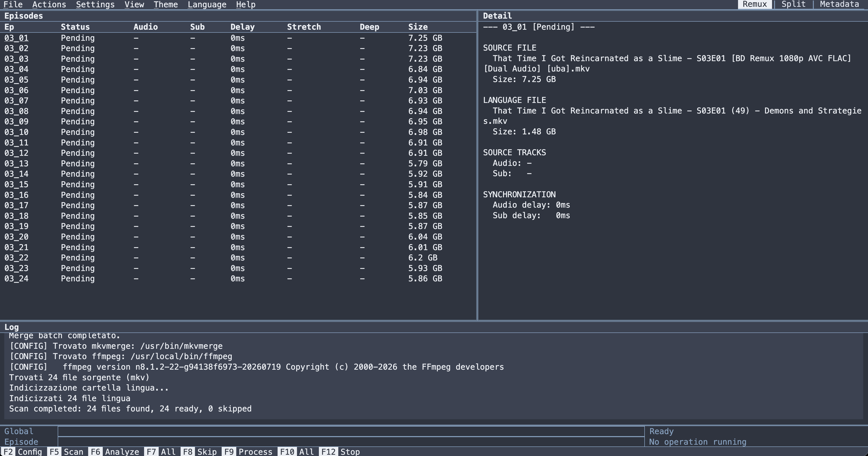This screenshot has width=868, height=456.
Task: Click the 'Trovato mkvmerge' log line
Action: tap(116, 346)
